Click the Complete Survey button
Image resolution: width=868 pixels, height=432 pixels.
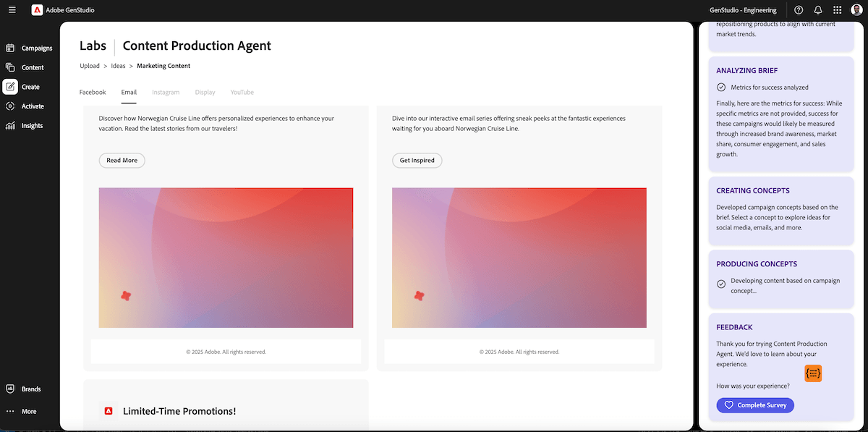point(755,405)
